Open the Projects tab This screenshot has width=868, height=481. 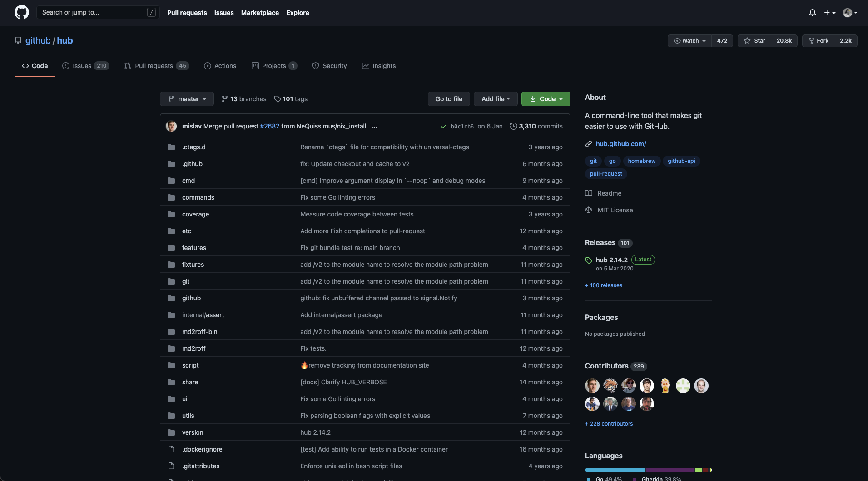(274, 66)
